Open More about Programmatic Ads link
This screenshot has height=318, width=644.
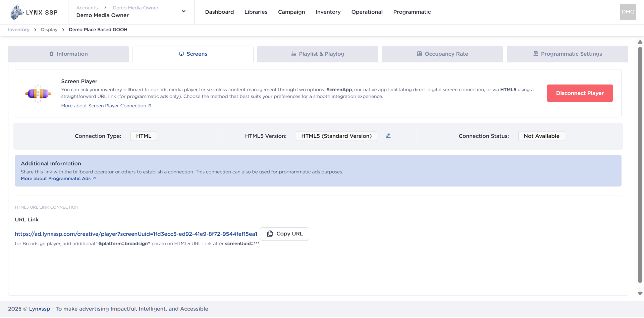point(58,178)
